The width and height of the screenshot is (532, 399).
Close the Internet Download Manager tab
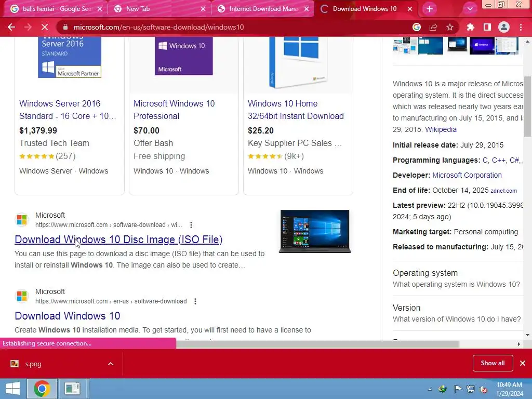pyautogui.click(x=307, y=9)
